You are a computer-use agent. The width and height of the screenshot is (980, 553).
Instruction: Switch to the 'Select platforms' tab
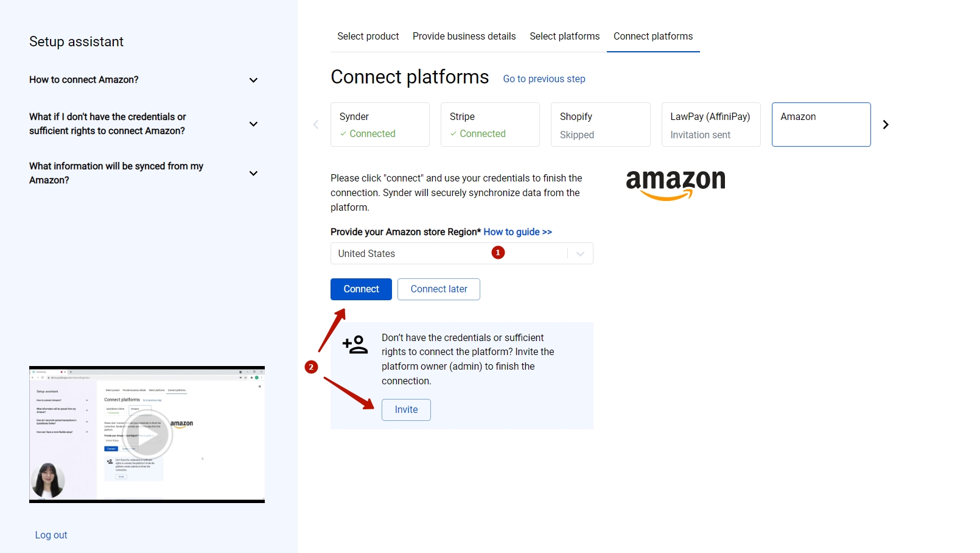(564, 36)
